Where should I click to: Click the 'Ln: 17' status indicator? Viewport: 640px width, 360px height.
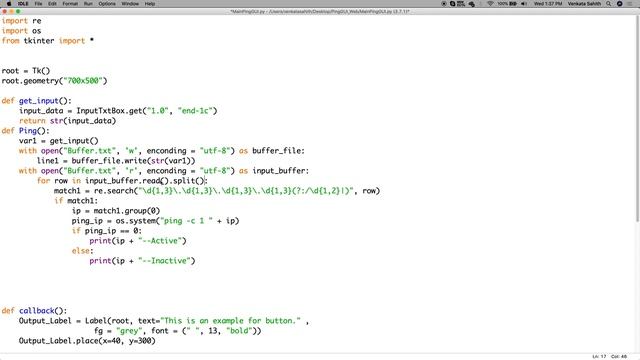599,357
